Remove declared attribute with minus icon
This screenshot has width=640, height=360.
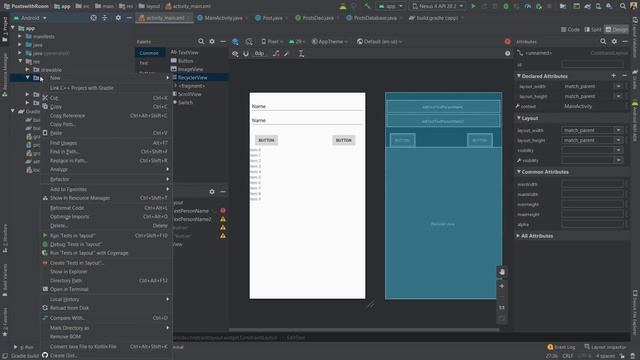624,76
